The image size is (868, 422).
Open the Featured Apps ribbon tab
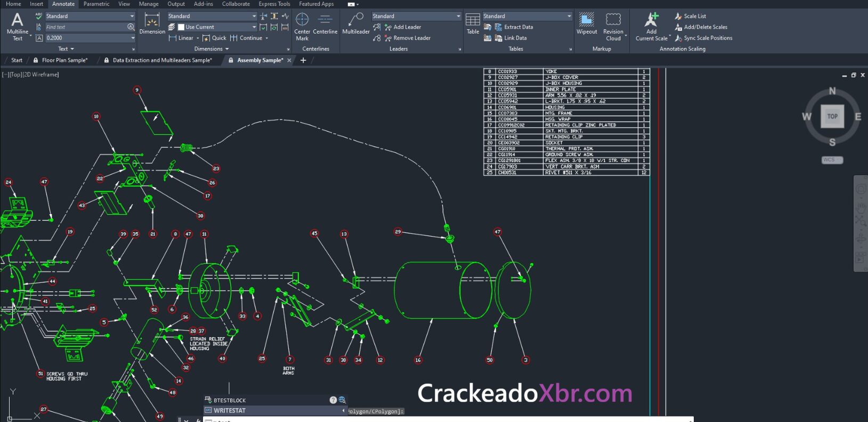317,4
